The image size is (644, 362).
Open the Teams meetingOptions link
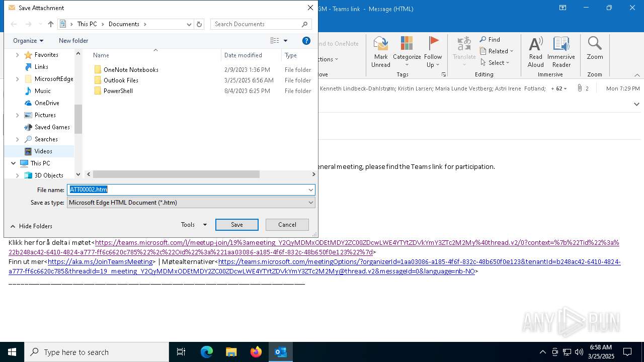(x=314, y=266)
